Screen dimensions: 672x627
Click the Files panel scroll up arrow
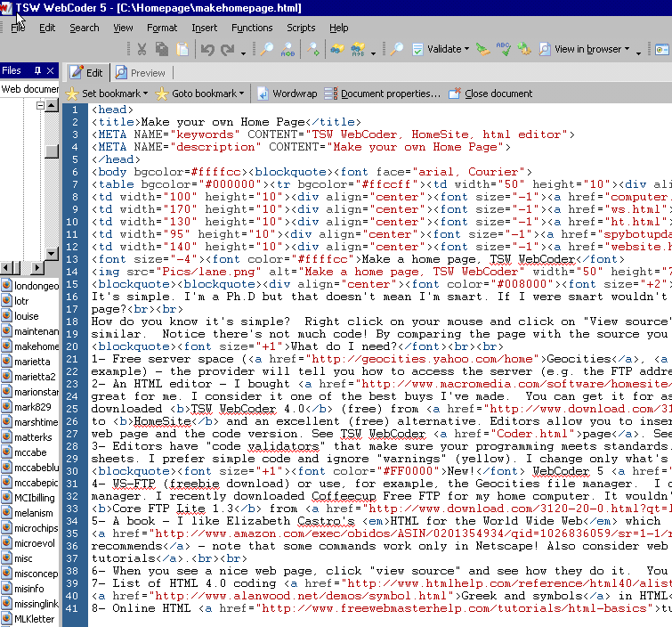coord(52,105)
